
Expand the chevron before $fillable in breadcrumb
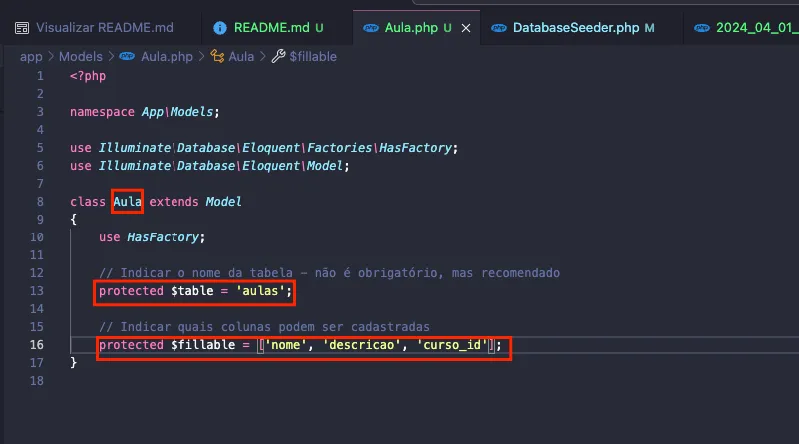(x=262, y=57)
